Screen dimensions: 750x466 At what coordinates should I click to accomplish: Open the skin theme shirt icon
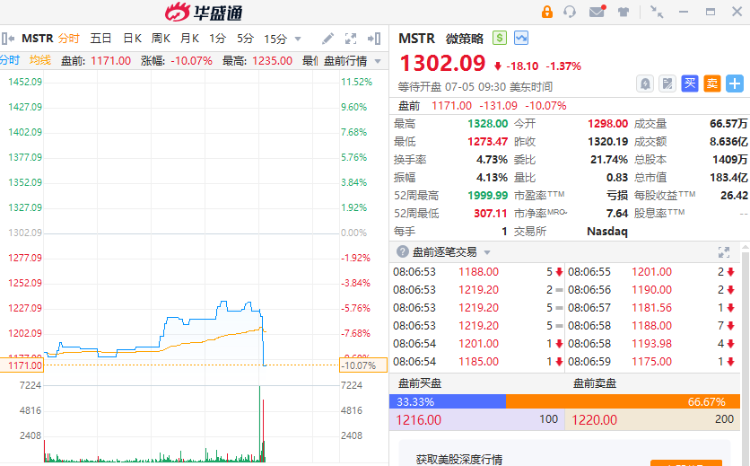tap(623, 11)
